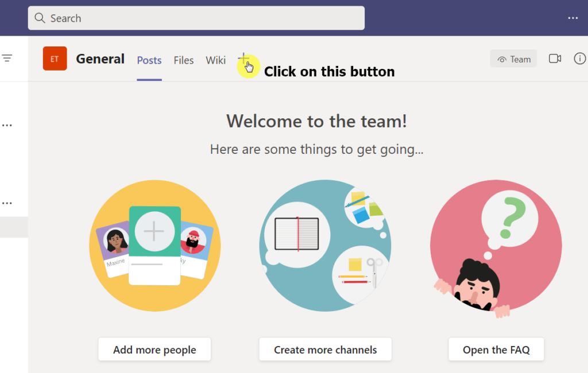Click Create more channels button

click(325, 349)
